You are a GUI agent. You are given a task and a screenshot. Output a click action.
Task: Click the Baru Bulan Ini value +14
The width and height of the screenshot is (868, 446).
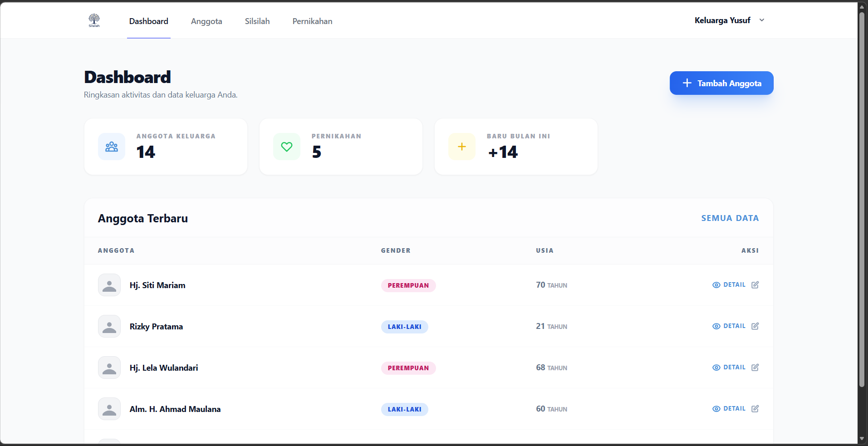[x=503, y=152]
